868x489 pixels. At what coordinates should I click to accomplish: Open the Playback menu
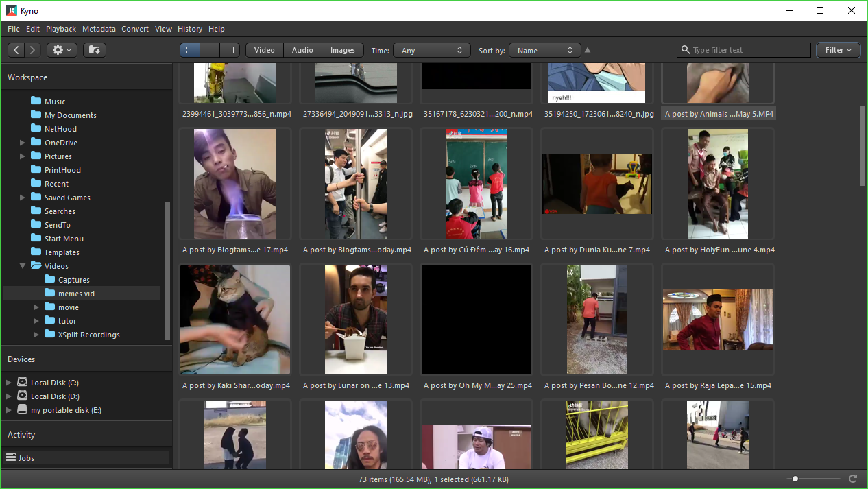point(61,29)
